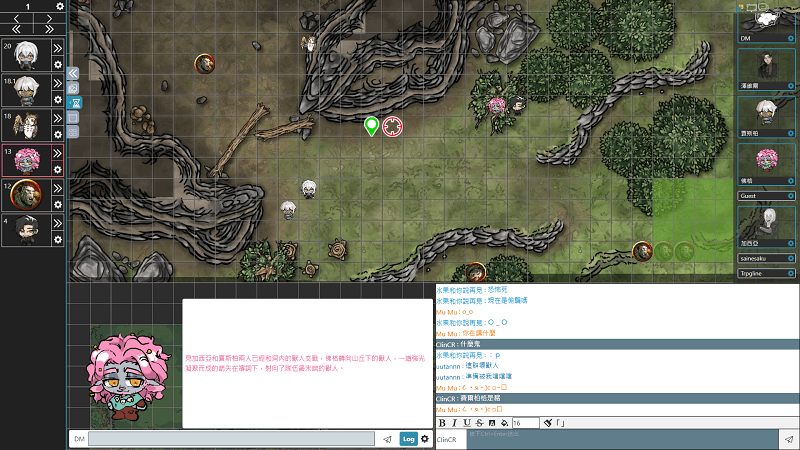Send the DM narration message
This screenshot has height=450, width=800.
(x=387, y=439)
